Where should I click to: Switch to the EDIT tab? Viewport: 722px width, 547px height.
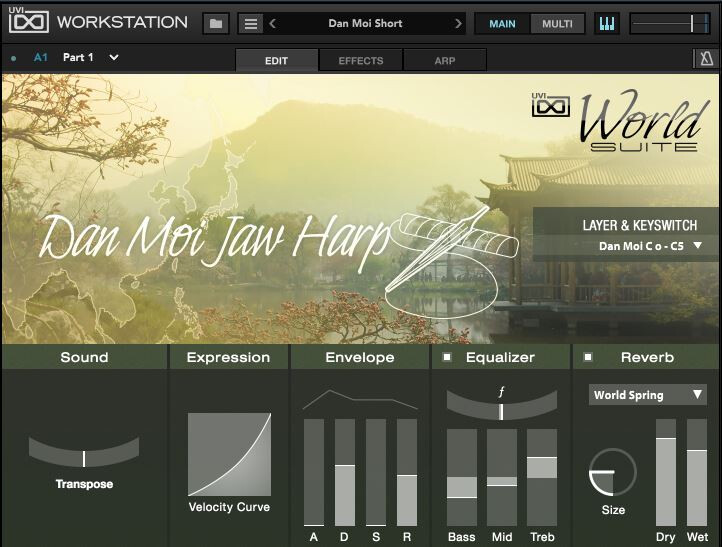click(x=276, y=60)
